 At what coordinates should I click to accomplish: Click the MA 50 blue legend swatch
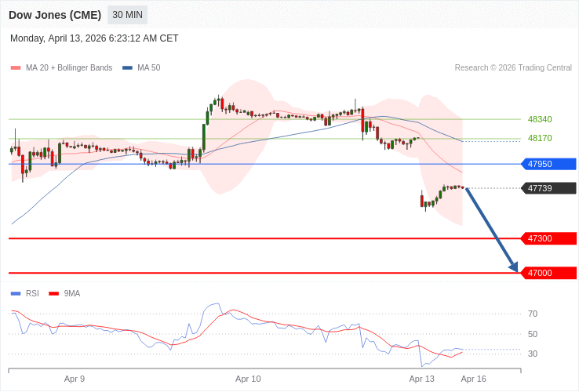[127, 68]
